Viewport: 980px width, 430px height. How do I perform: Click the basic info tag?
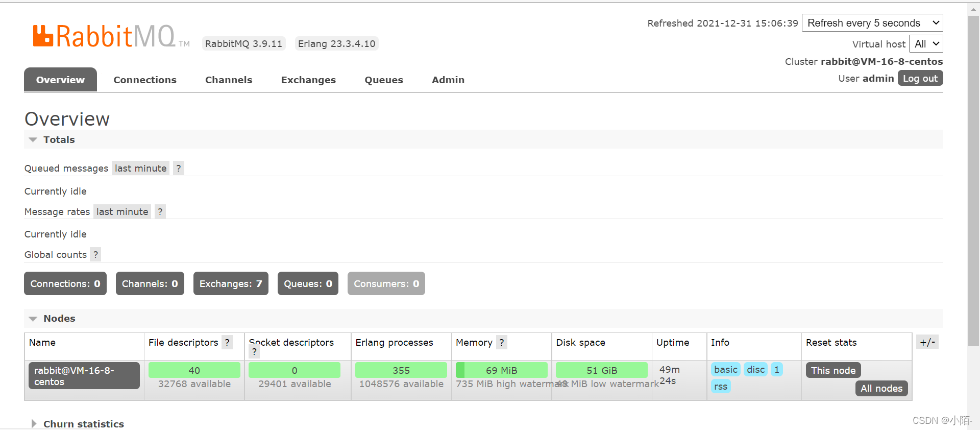click(x=726, y=369)
